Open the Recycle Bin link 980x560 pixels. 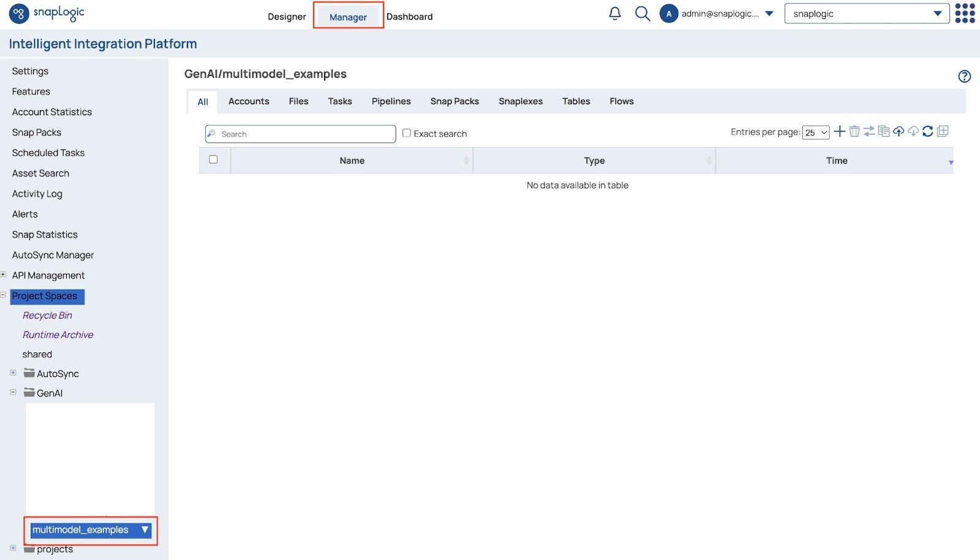coord(47,316)
